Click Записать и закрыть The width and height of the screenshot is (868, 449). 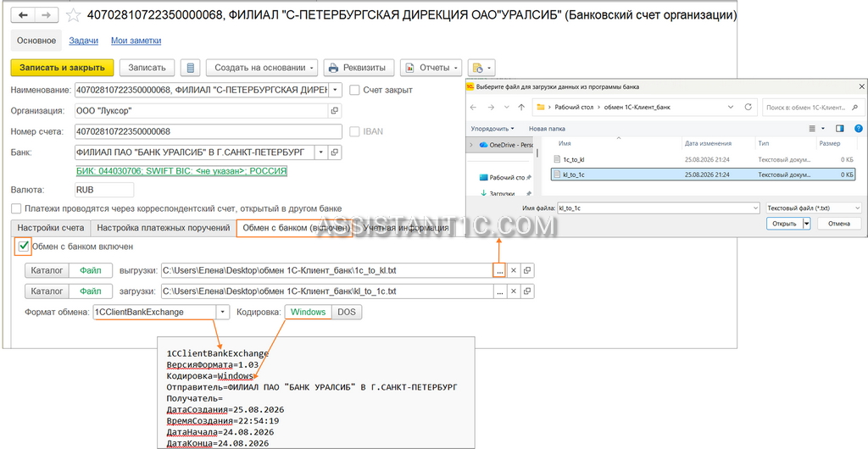pyautogui.click(x=62, y=68)
